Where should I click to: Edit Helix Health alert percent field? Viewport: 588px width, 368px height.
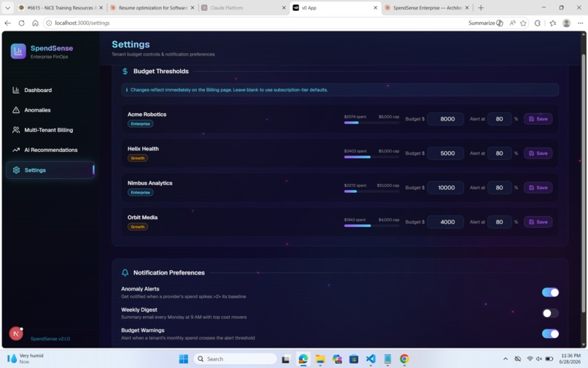[500, 153]
